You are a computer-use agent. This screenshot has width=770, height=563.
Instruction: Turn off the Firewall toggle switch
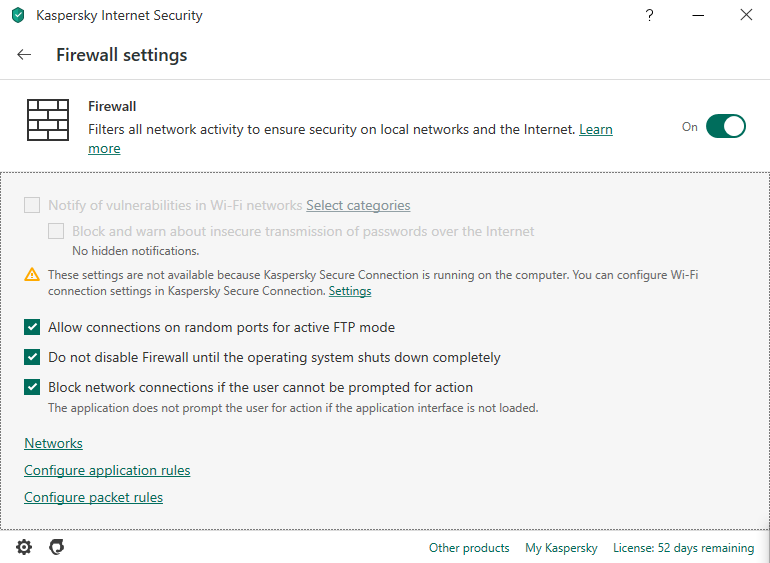[x=726, y=126]
